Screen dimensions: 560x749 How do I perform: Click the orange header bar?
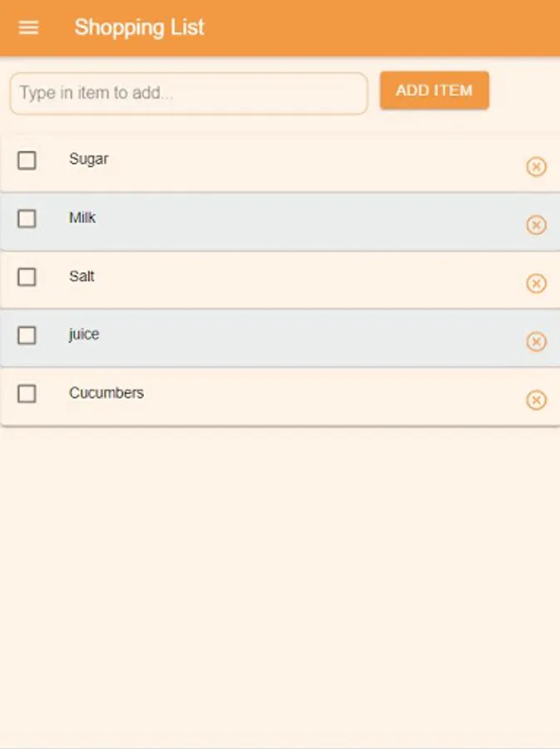pyautogui.click(x=374, y=27)
